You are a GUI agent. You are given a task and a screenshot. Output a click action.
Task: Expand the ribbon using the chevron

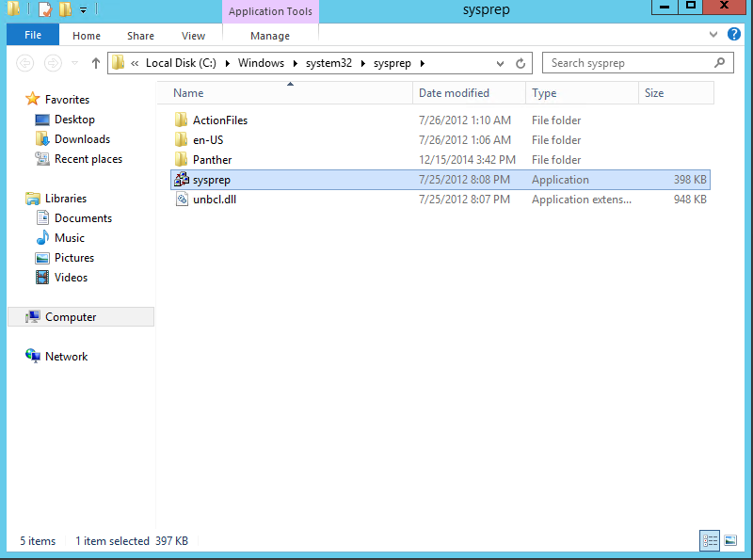click(x=713, y=34)
